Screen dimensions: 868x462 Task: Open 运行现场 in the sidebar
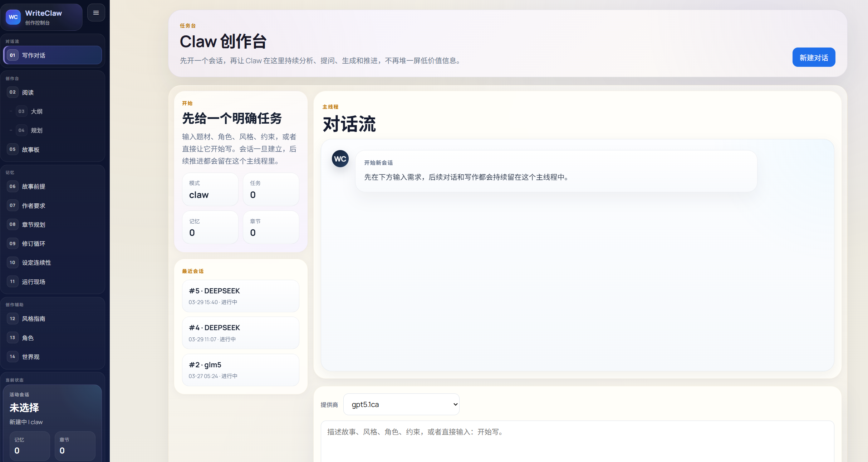pyautogui.click(x=53, y=282)
